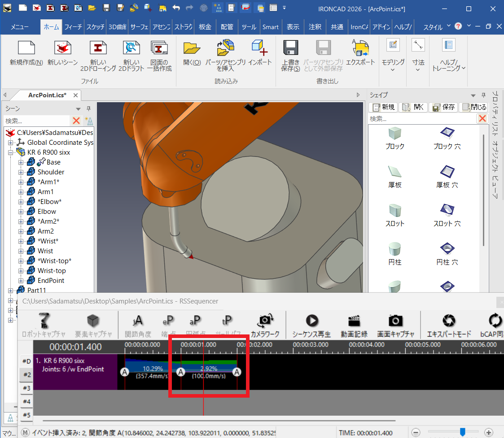The image size is (504, 438).
Task: Select Wrist-top item in scene tree
Action: [x=52, y=271]
